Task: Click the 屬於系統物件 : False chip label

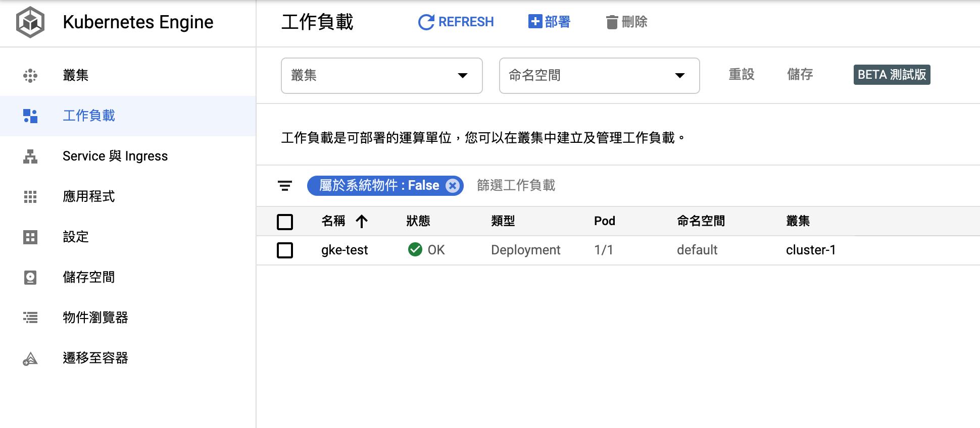Action: pos(379,186)
